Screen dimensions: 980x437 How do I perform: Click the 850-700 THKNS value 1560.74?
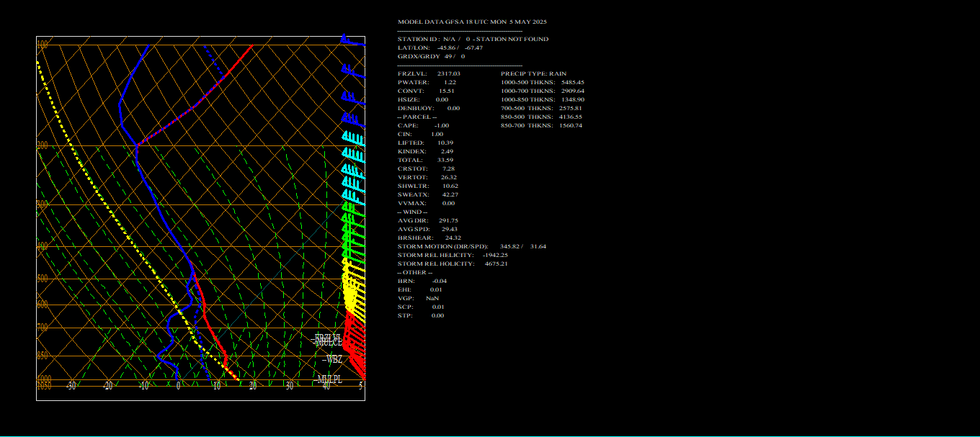[x=571, y=125]
